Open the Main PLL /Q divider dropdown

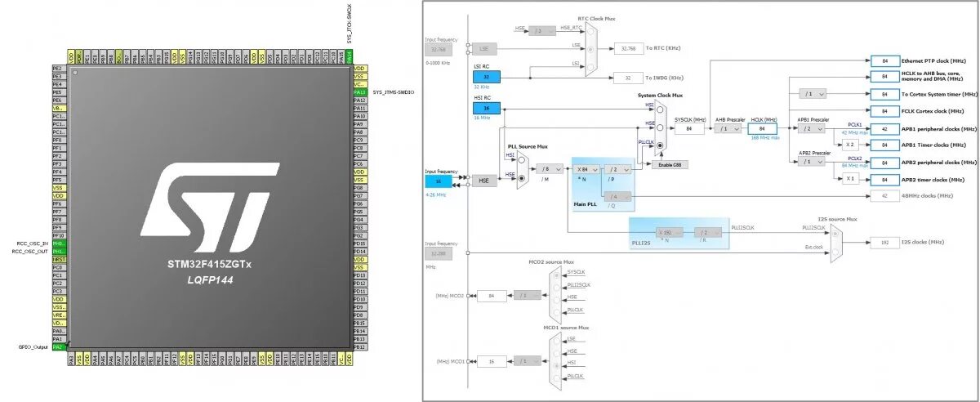coord(618,196)
